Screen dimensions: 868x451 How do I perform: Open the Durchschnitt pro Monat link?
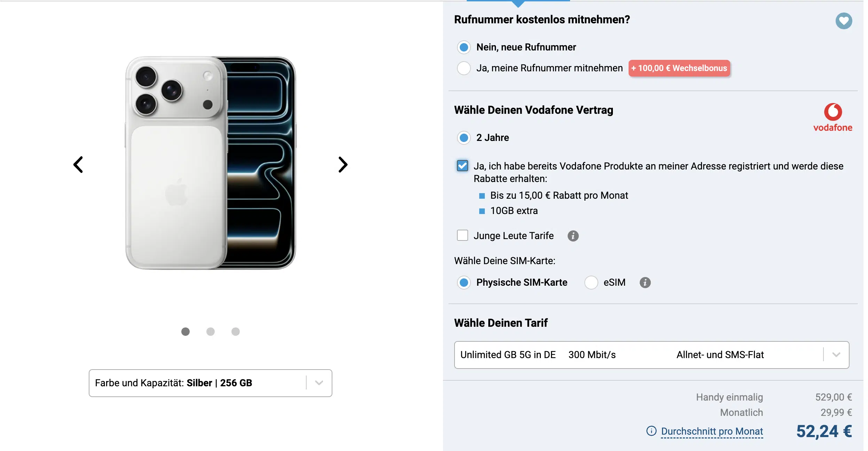pyautogui.click(x=712, y=432)
